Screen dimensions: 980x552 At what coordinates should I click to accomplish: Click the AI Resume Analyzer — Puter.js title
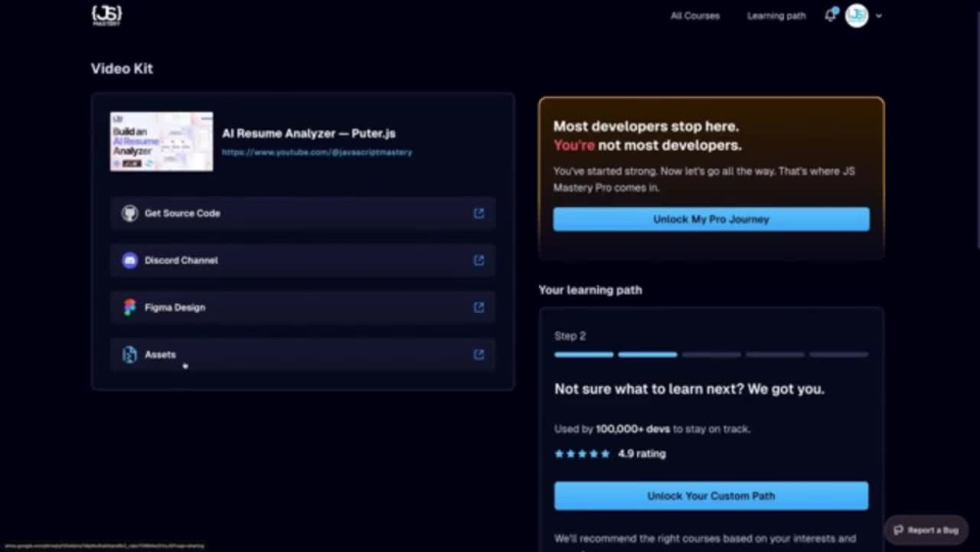(x=309, y=133)
